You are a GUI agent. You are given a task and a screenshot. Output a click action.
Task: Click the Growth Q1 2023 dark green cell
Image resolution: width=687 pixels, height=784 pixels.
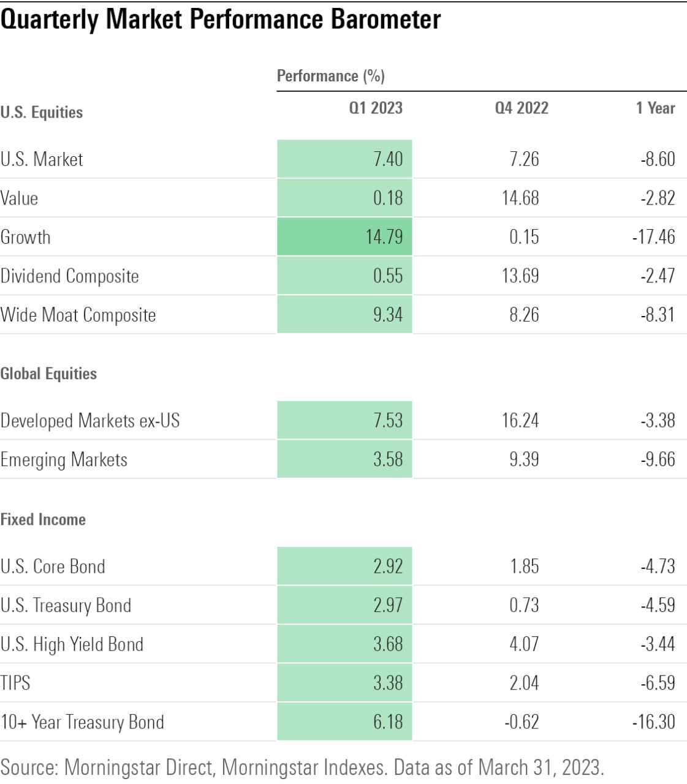tap(344, 237)
